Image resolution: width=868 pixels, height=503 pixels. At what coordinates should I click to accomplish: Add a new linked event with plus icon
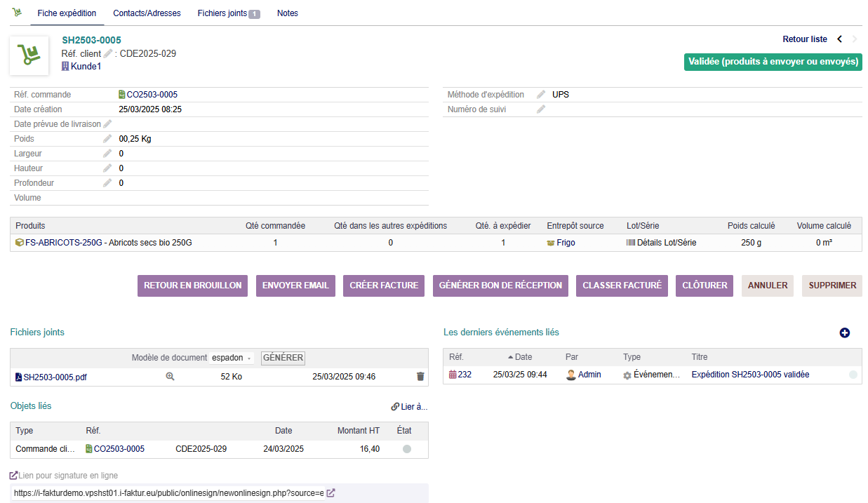tap(844, 333)
